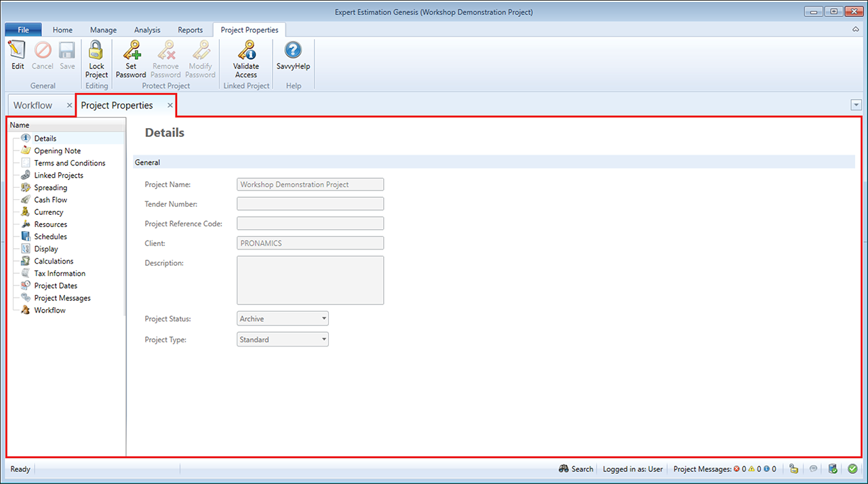
Task: Collapse the ribbon using the chevron
Action: 856,30
